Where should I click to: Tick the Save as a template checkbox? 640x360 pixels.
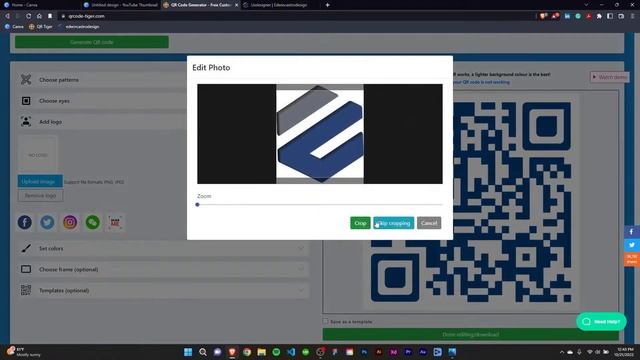(326, 321)
